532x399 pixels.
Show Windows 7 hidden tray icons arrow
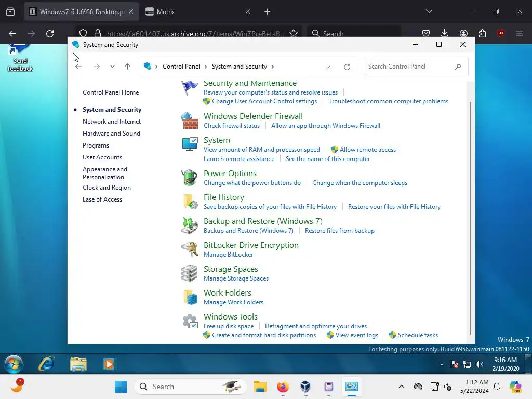(x=442, y=364)
